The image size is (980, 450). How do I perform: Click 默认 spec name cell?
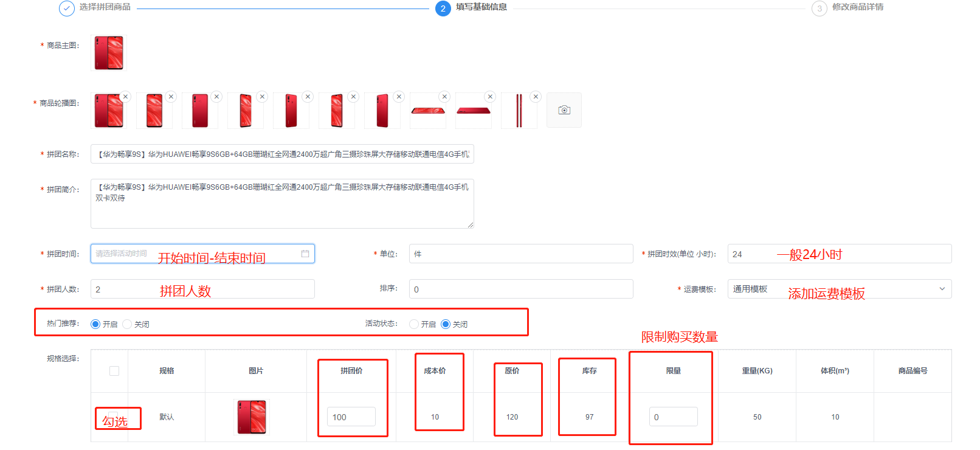167,417
